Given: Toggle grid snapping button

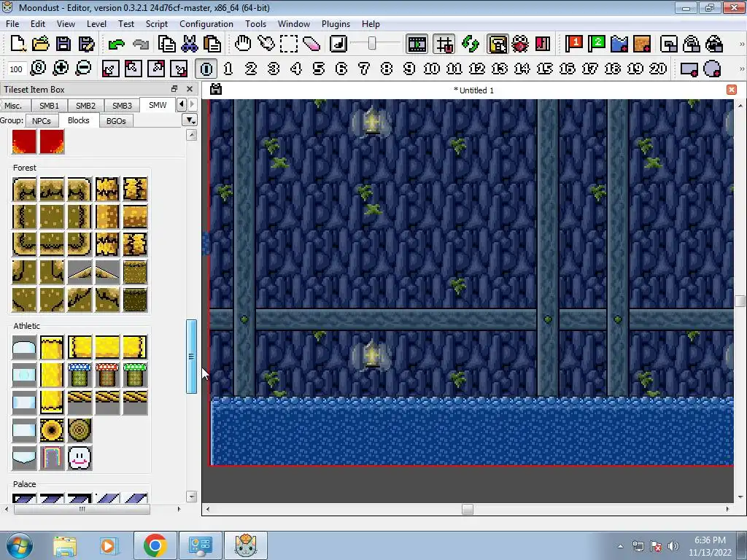Looking at the screenshot, I should click(444, 44).
